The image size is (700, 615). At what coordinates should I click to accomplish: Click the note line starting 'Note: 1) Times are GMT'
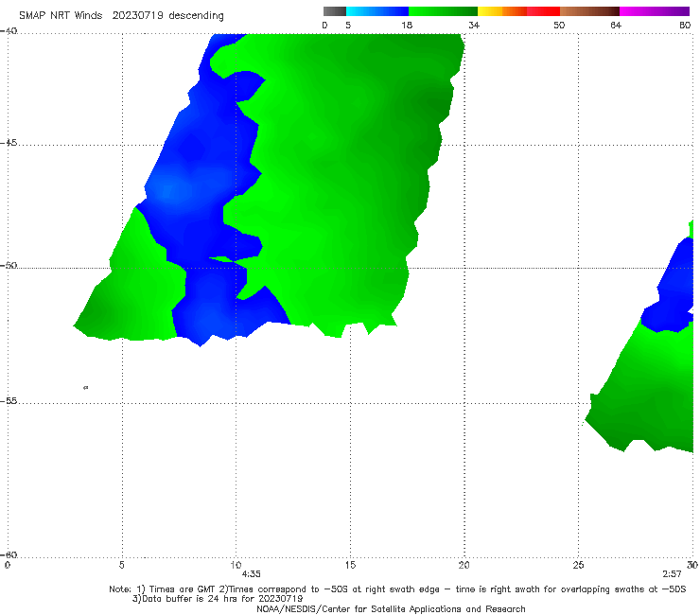397,589
